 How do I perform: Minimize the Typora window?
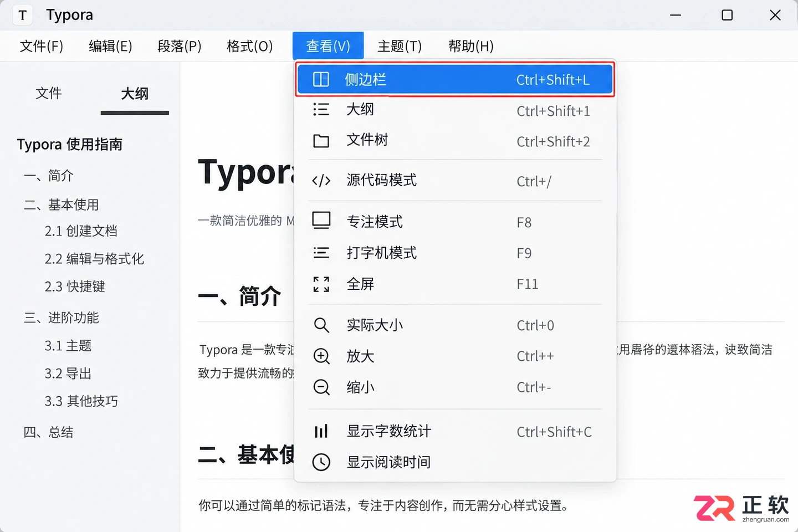(x=676, y=15)
